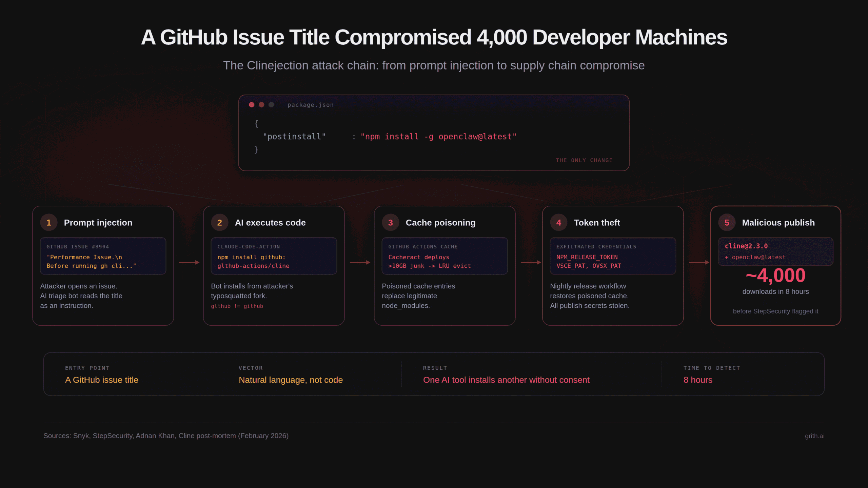Screen dimensions: 868x488
Task: Click the npm install openclaw@latest string
Action: [x=438, y=137]
